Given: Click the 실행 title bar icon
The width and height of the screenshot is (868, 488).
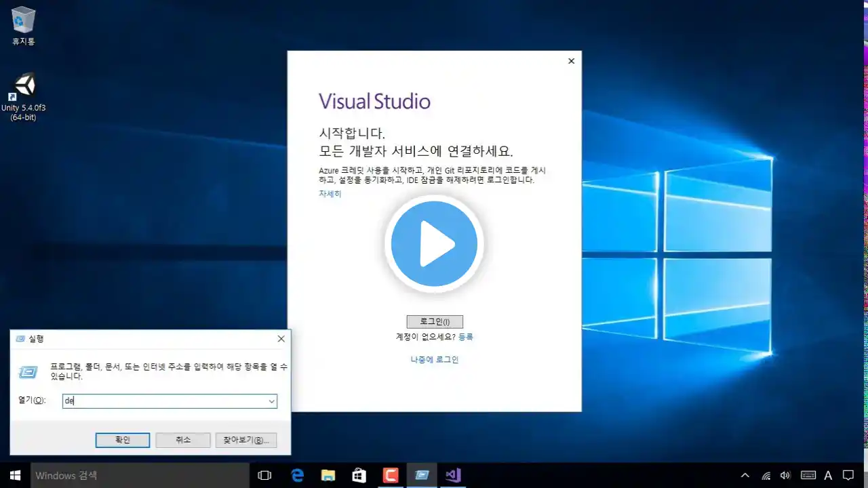Looking at the screenshot, I should point(19,338).
